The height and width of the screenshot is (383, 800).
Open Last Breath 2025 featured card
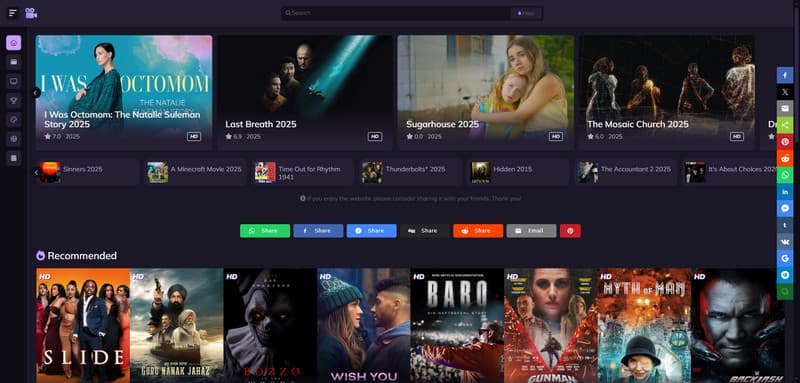point(305,92)
